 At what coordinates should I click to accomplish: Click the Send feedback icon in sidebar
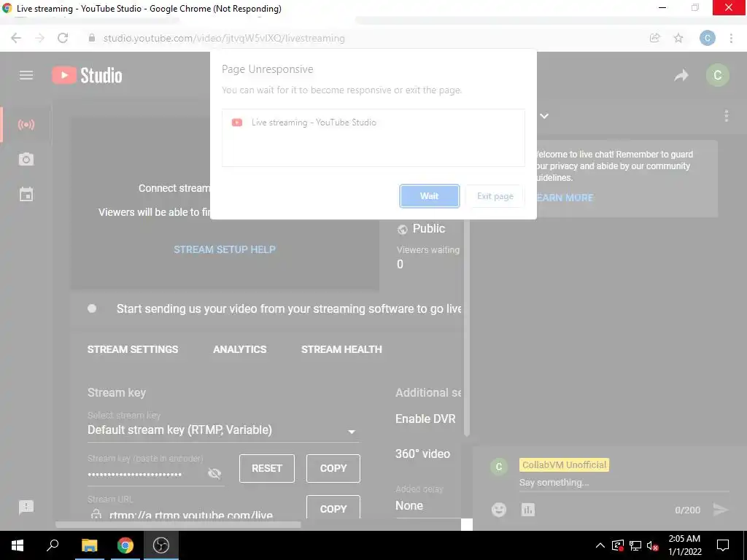click(26, 507)
